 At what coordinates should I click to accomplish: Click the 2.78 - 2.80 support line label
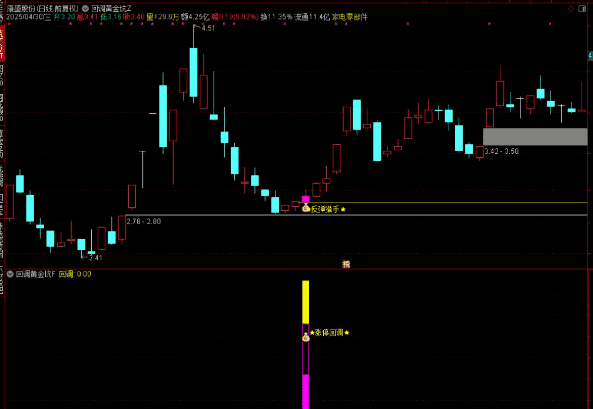coord(144,221)
